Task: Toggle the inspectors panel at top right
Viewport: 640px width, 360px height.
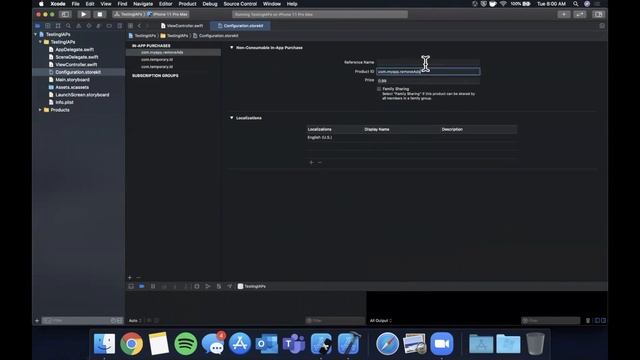Action: click(x=598, y=14)
